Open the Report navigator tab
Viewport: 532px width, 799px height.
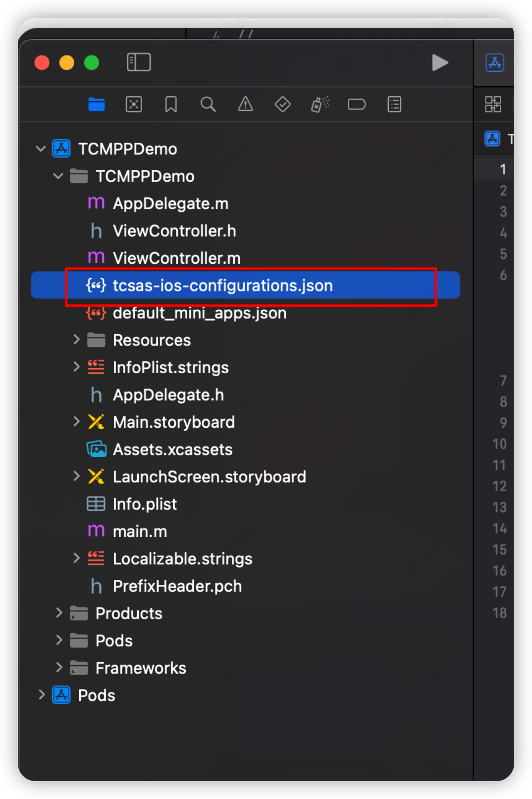(394, 105)
